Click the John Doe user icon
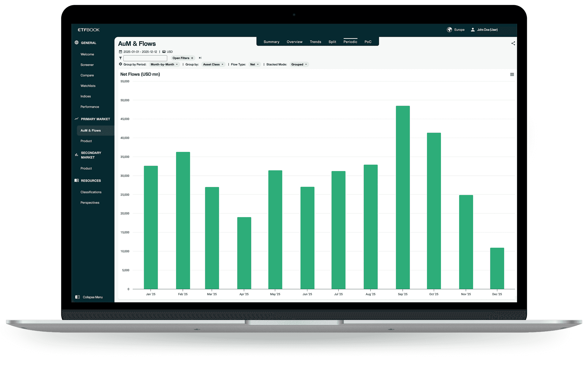This screenshot has width=588, height=375. 473,30
